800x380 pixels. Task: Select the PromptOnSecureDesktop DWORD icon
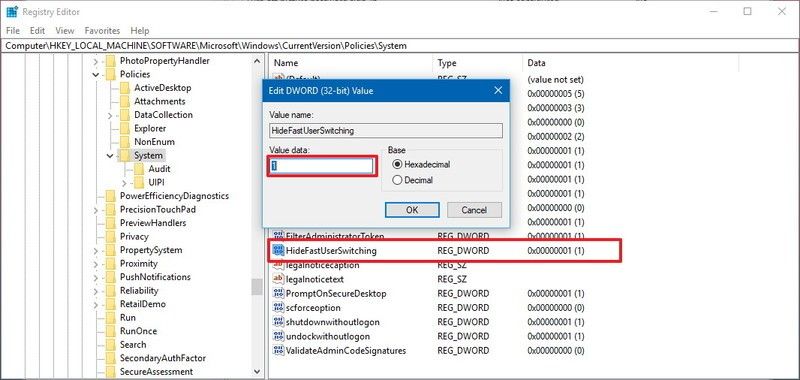(x=279, y=293)
